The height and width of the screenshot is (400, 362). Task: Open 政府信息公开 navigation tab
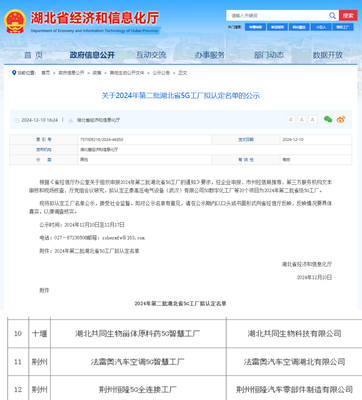92,55
